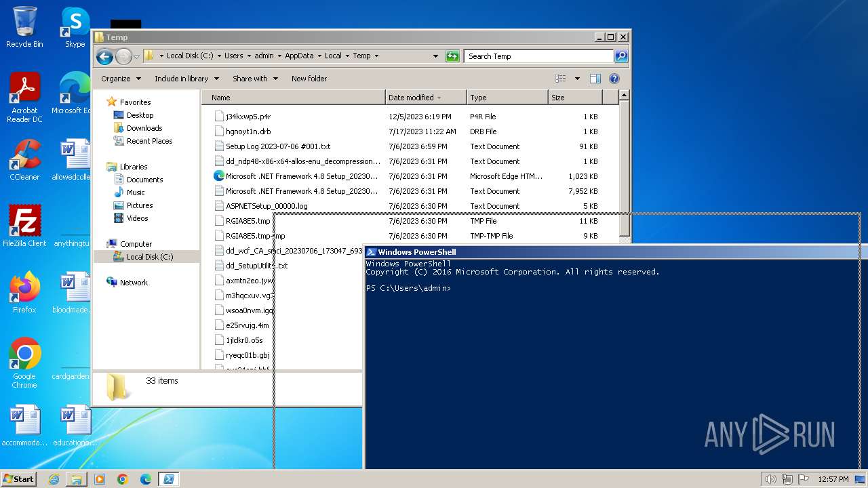Select PowerShell taskbar button
This screenshot has height=488, width=868.
pyautogui.click(x=169, y=479)
